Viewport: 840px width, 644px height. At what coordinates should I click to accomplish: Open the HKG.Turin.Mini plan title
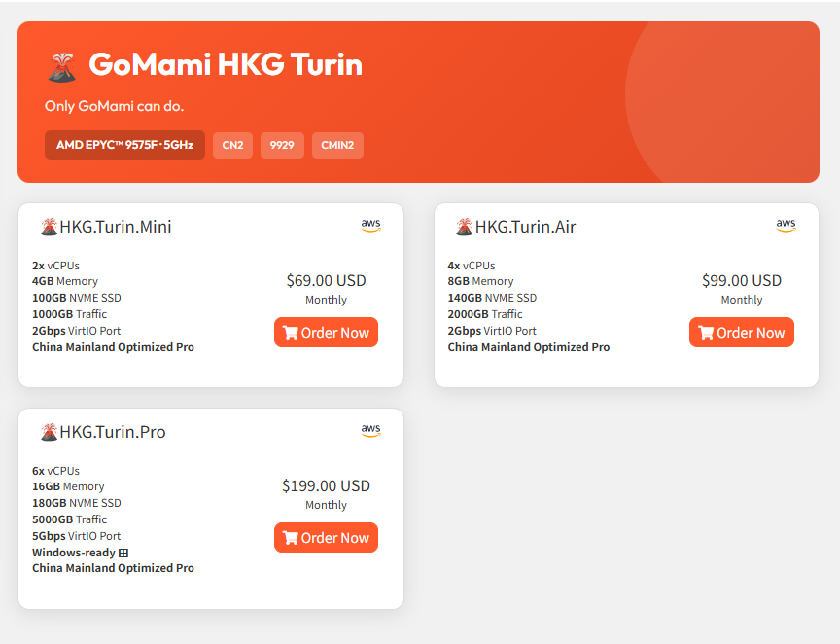click(x=116, y=227)
